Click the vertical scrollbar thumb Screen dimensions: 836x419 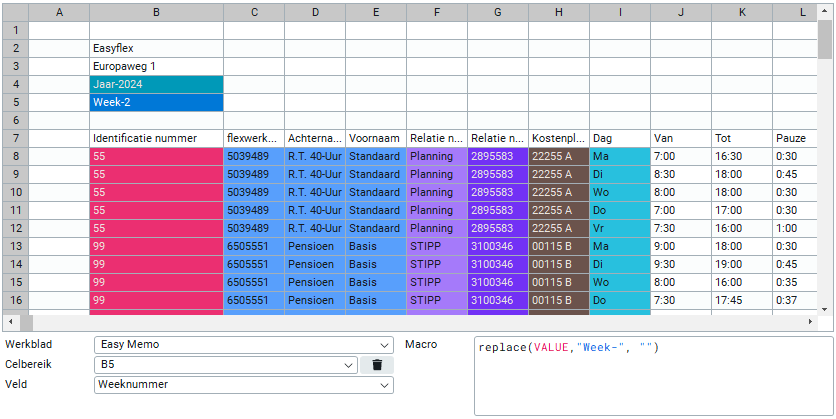[825, 40]
